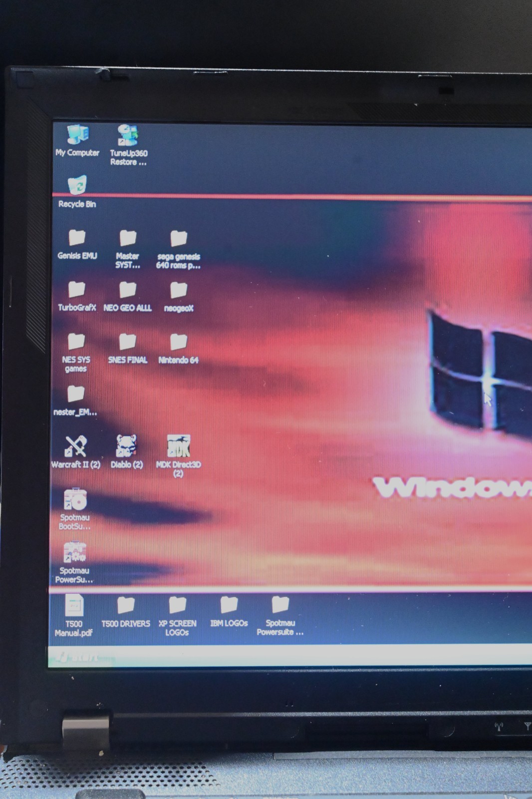Select the SNES FINAL folder
This screenshot has width=532, height=799.
pos(128,349)
